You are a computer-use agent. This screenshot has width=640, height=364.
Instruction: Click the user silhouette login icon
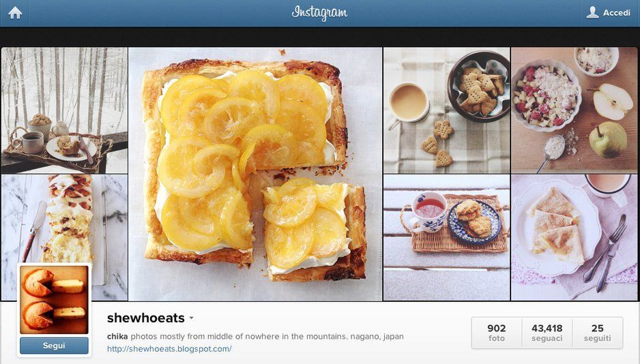[x=592, y=13]
